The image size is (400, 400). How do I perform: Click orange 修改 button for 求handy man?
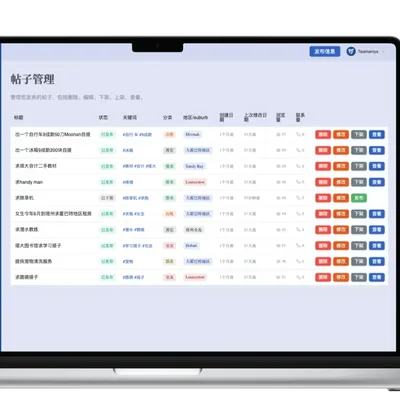(x=341, y=182)
